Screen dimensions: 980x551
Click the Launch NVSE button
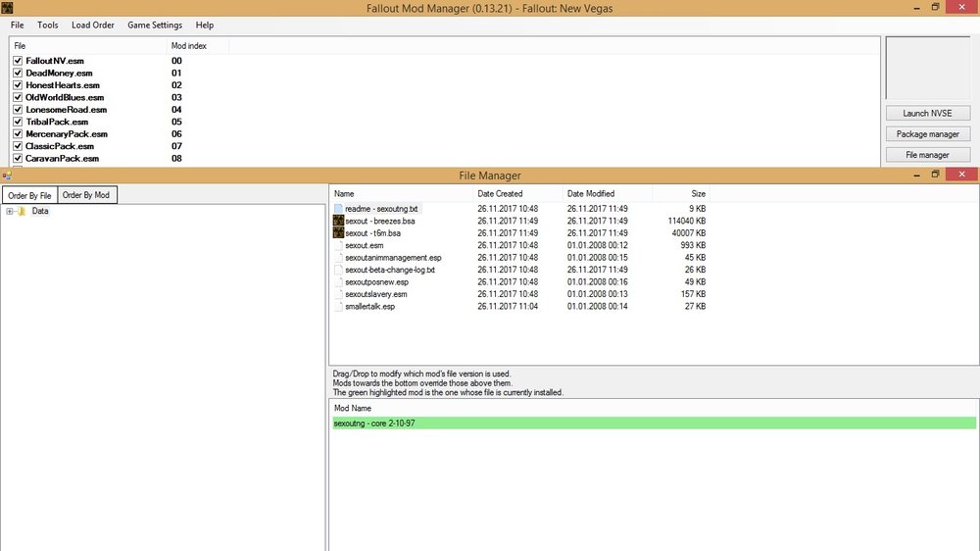[927, 113]
